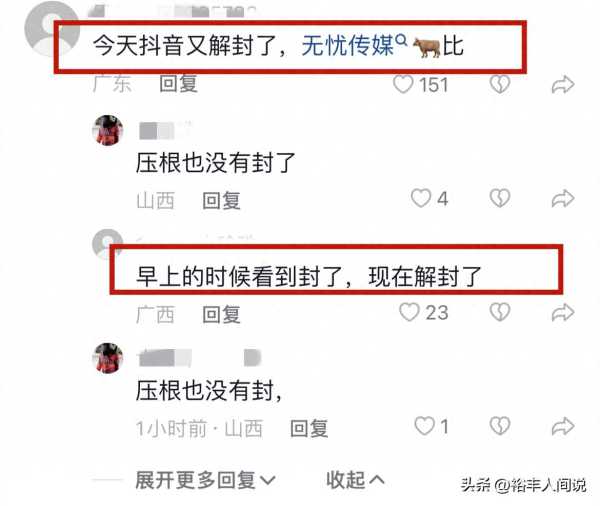Dislike the 广西 comment with 23 likes
600x506 pixels.
point(500,312)
